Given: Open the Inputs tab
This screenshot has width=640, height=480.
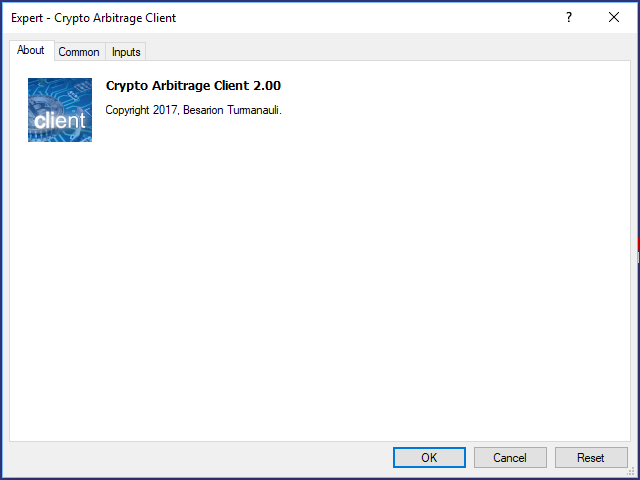Looking at the screenshot, I should click(x=126, y=52).
